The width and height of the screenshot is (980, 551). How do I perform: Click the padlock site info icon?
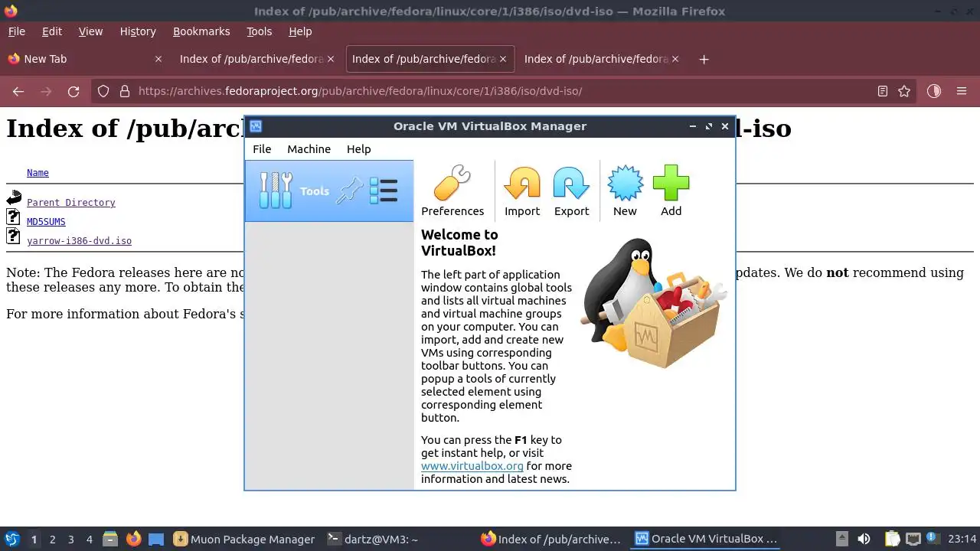coord(125,91)
